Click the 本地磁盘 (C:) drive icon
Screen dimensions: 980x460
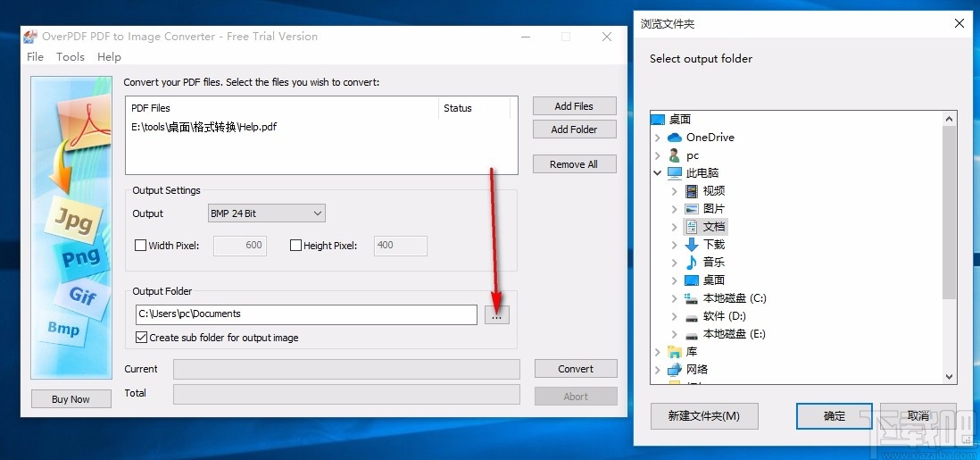pos(691,298)
